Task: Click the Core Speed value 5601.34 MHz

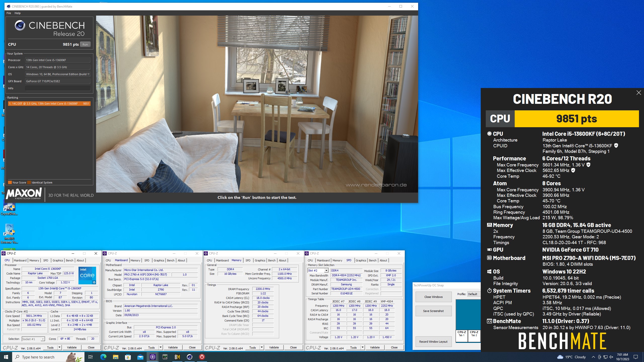Action: (x=34, y=316)
